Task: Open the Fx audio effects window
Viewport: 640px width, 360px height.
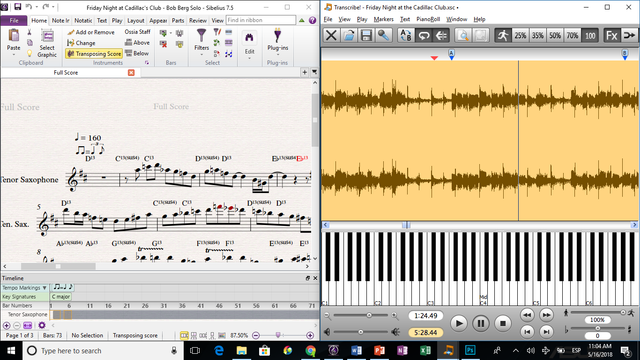Action: click(x=611, y=36)
